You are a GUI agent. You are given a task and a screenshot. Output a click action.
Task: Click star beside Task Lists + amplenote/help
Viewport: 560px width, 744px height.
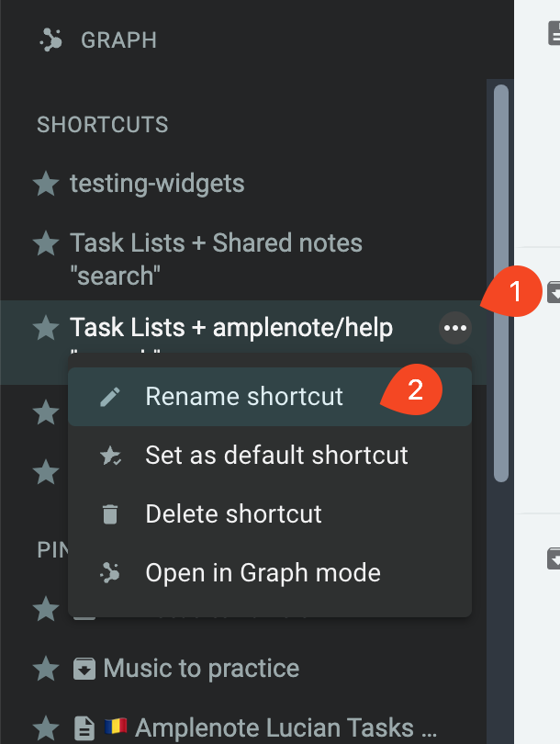click(46, 327)
